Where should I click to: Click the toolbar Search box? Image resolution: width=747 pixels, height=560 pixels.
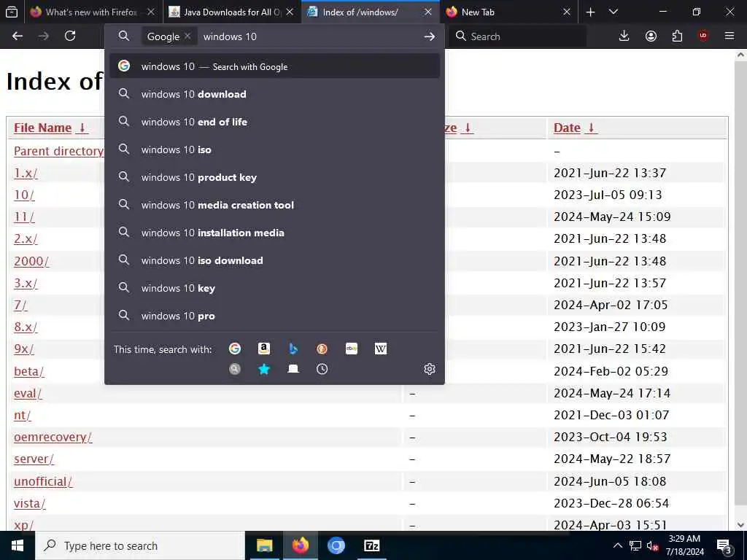coord(518,36)
